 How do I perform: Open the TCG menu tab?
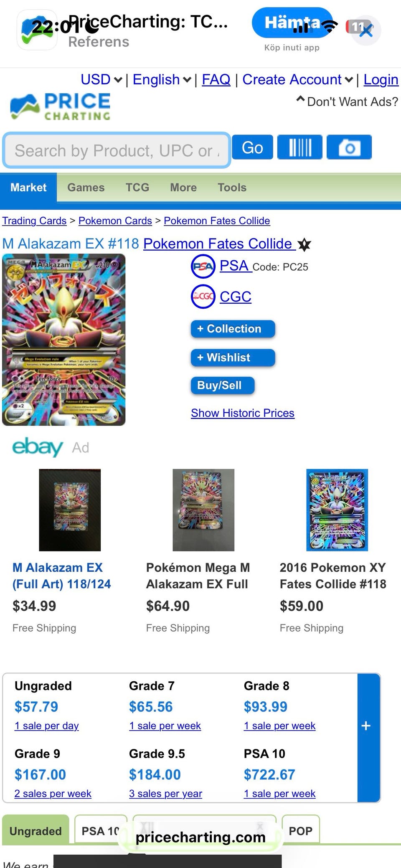pos(137,188)
